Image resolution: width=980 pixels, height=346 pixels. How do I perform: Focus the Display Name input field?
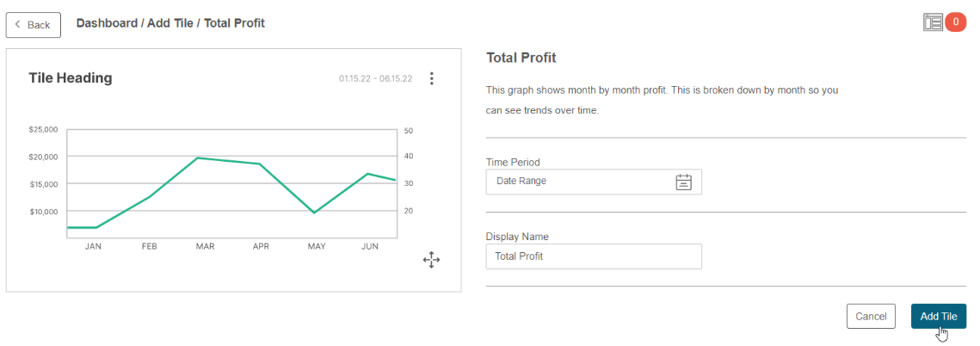click(594, 256)
